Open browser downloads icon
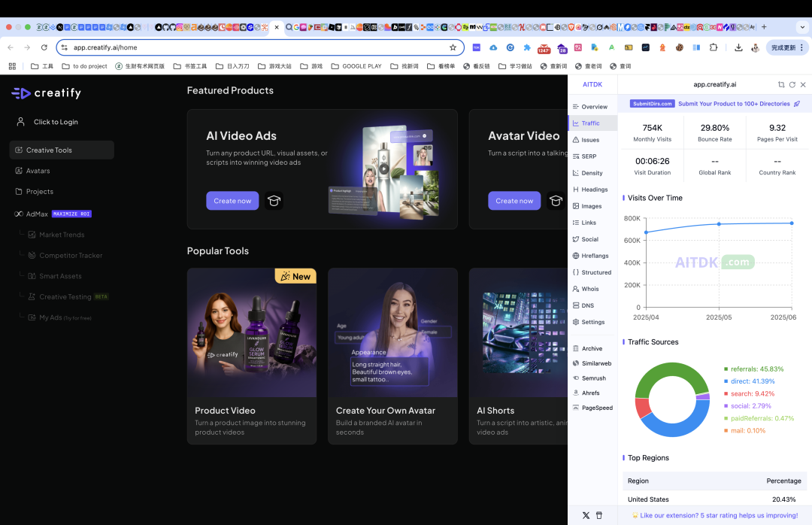812x525 pixels. pos(738,47)
